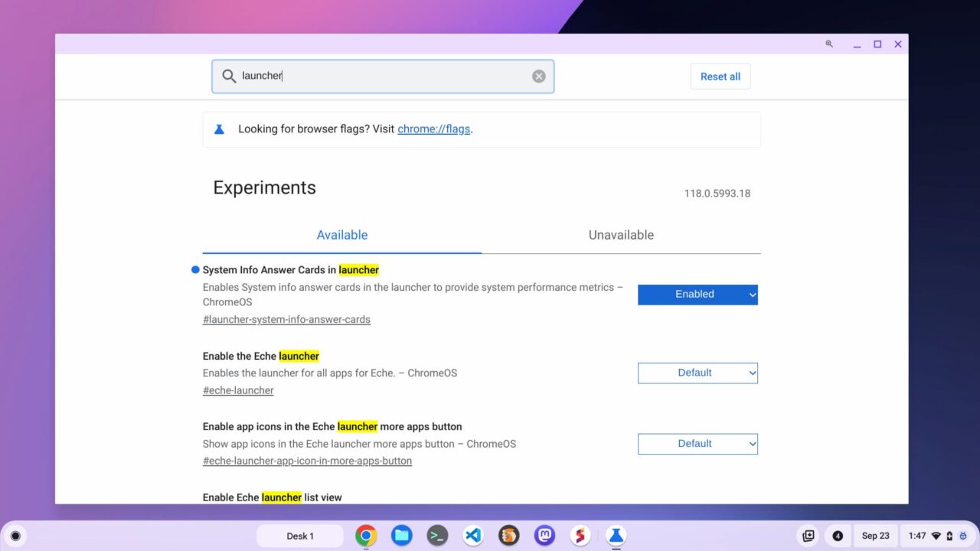Click Enable app icons in Eche launcher title

point(332,427)
